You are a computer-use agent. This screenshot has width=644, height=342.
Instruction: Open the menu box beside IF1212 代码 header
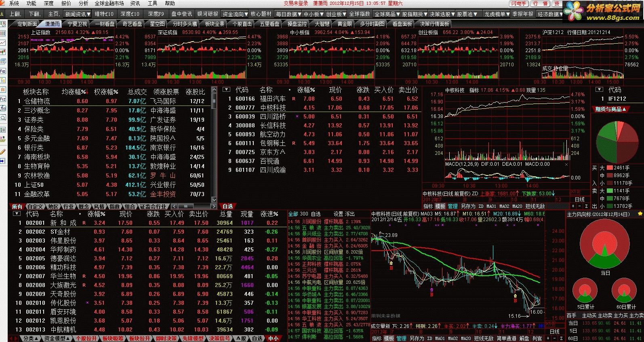point(599,89)
